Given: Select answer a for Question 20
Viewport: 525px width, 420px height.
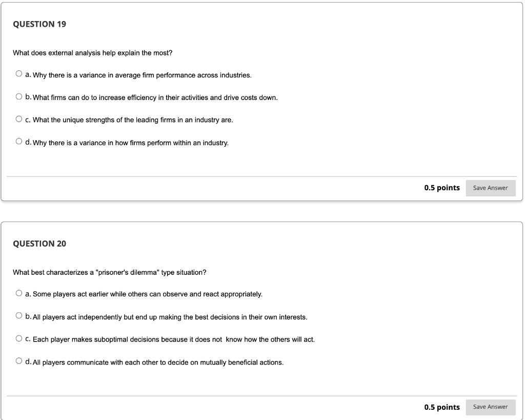Looking at the screenshot, I should [19, 292].
